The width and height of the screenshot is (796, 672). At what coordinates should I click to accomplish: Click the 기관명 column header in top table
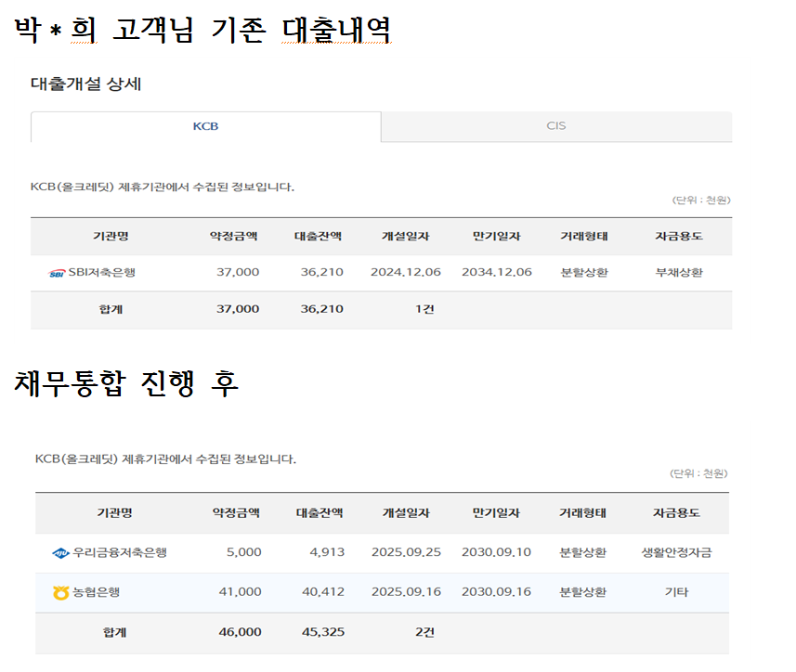pyautogui.click(x=111, y=237)
